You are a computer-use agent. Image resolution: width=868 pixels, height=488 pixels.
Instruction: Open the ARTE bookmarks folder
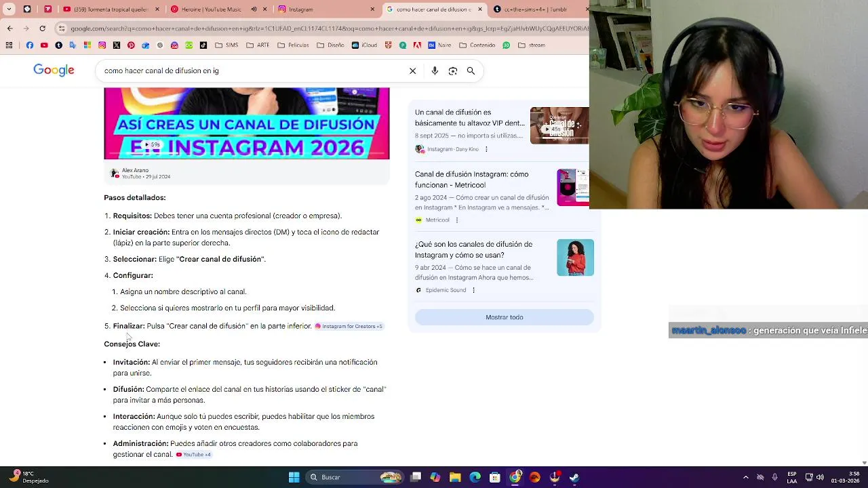pyautogui.click(x=258, y=45)
